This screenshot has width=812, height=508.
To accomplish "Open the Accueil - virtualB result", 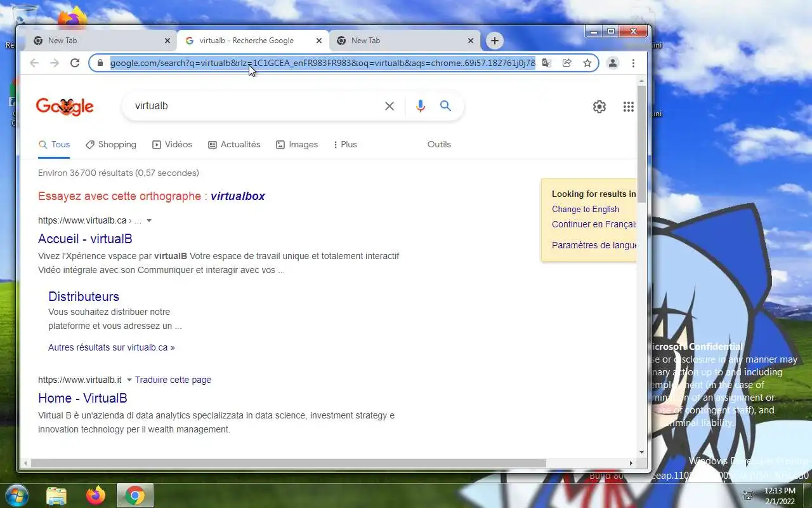I will click(x=85, y=239).
